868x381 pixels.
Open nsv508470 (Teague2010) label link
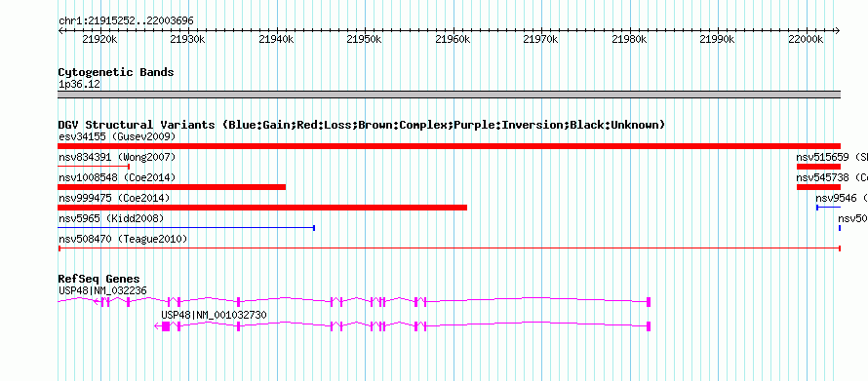coord(123,240)
